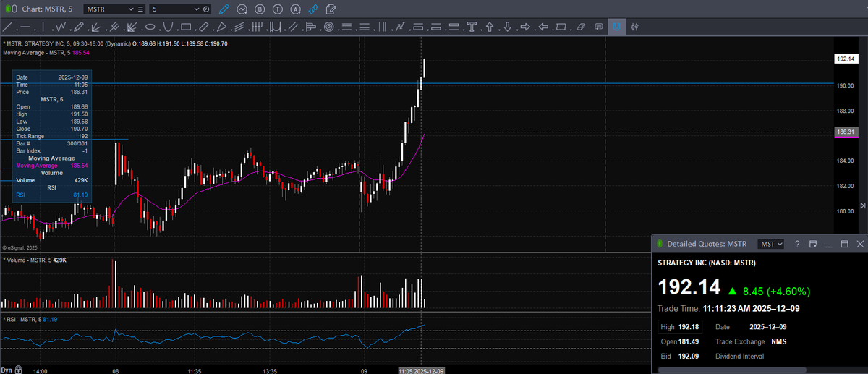Click the Moving Average - MSTR, 5 legend
Screen dimensions: 868x374
coord(46,53)
